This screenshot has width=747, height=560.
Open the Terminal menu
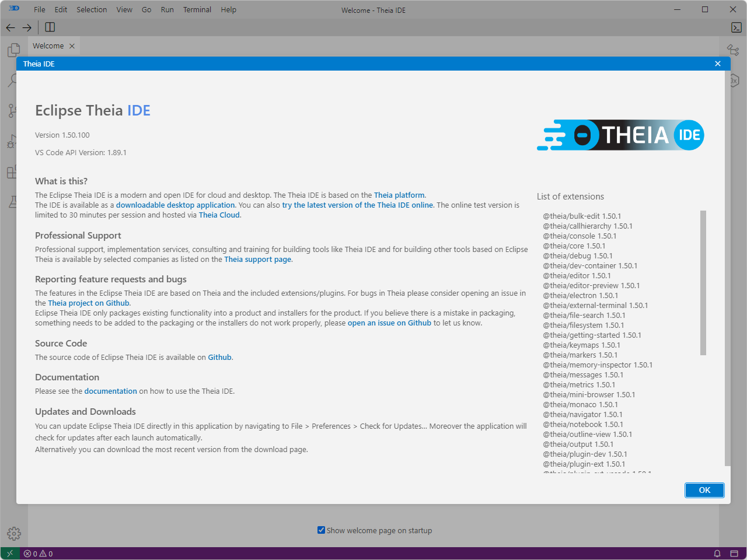(197, 9)
